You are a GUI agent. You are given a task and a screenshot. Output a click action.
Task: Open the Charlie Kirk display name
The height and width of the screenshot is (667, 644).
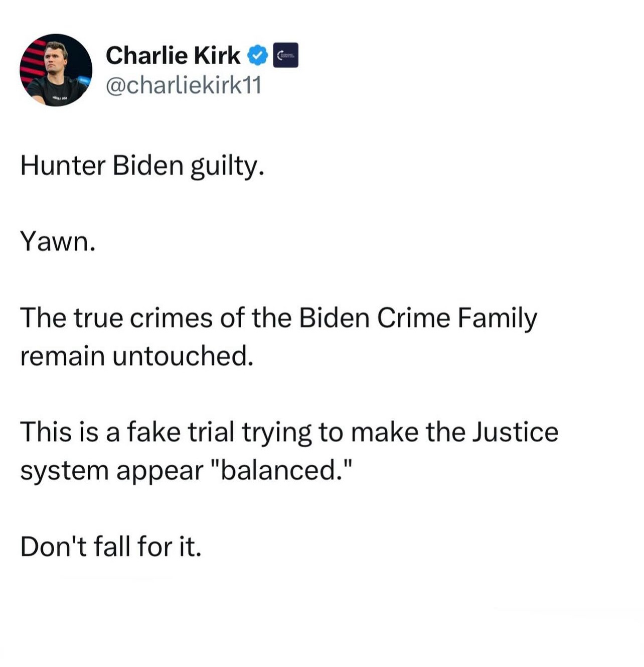coord(173,55)
